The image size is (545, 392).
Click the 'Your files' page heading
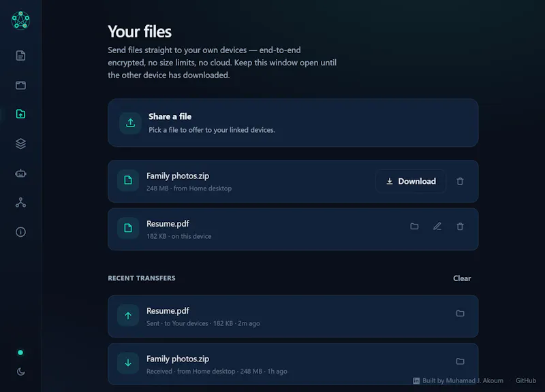point(140,31)
